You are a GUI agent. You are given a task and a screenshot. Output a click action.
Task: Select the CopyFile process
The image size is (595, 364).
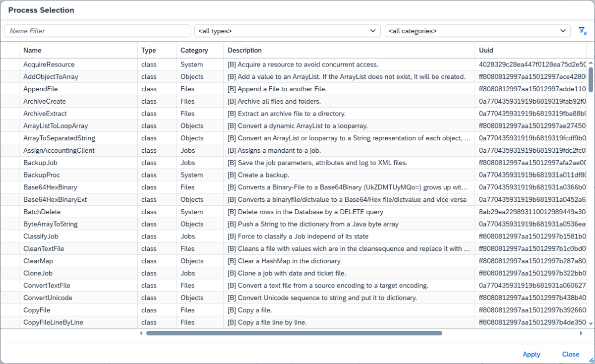(37, 310)
